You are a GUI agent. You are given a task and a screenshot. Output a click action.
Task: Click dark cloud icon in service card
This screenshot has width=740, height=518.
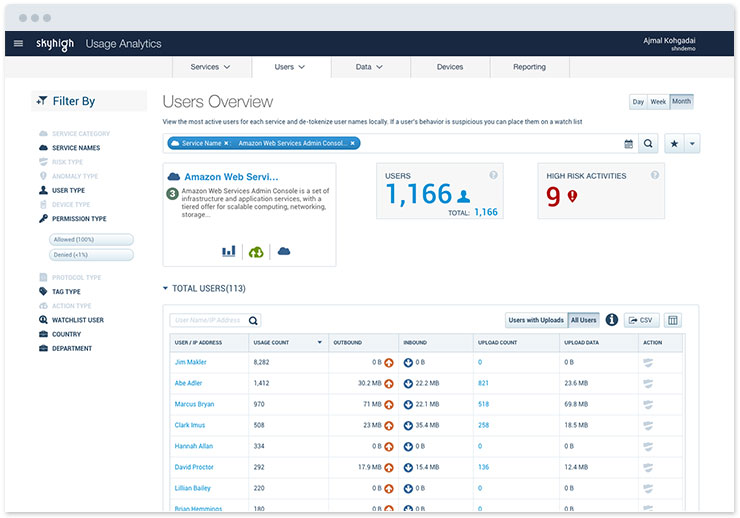click(x=284, y=251)
